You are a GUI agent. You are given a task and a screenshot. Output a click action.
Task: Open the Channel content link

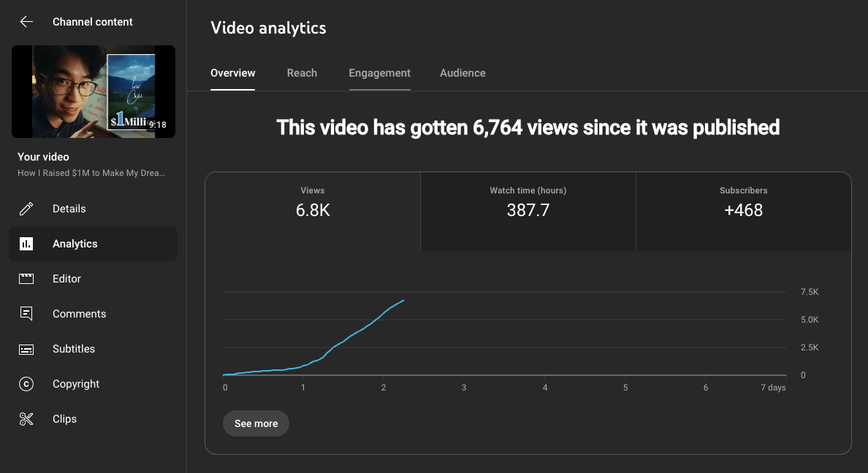(x=93, y=22)
